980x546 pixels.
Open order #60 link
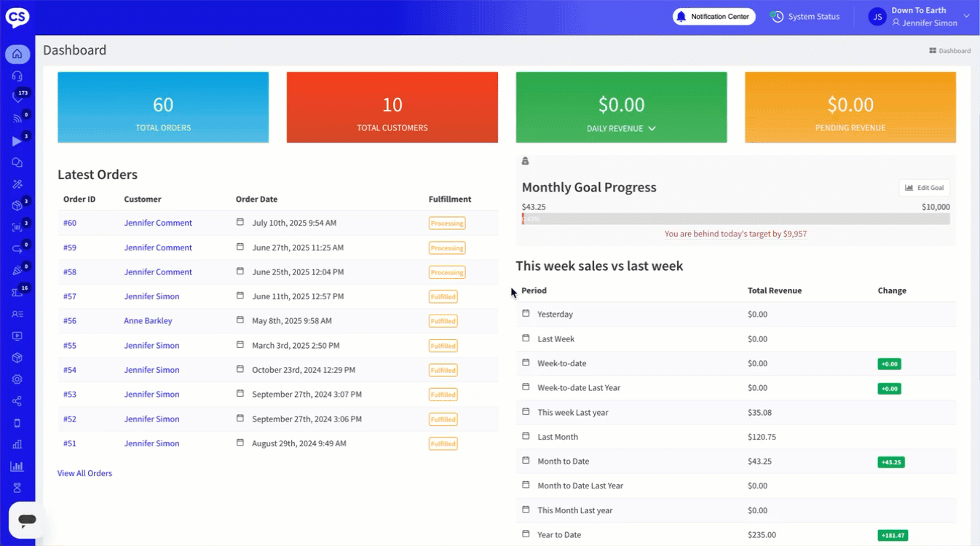(x=70, y=223)
